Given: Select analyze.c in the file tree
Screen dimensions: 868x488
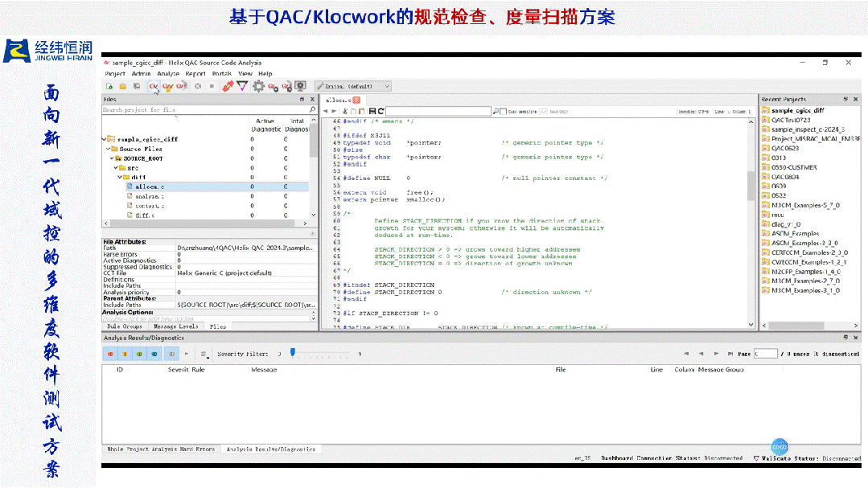Looking at the screenshot, I should pos(150,196).
